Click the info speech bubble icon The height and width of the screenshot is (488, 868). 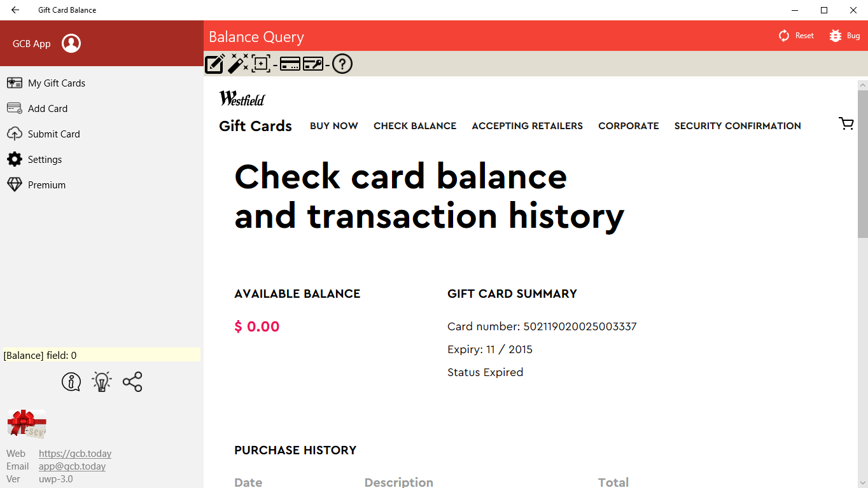click(71, 382)
